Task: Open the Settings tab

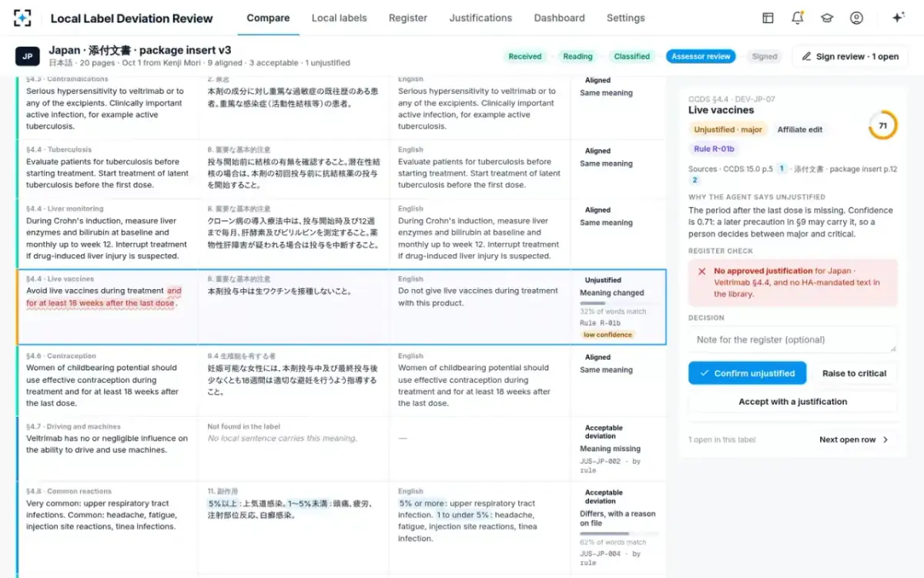Action: tap(625, 18)
